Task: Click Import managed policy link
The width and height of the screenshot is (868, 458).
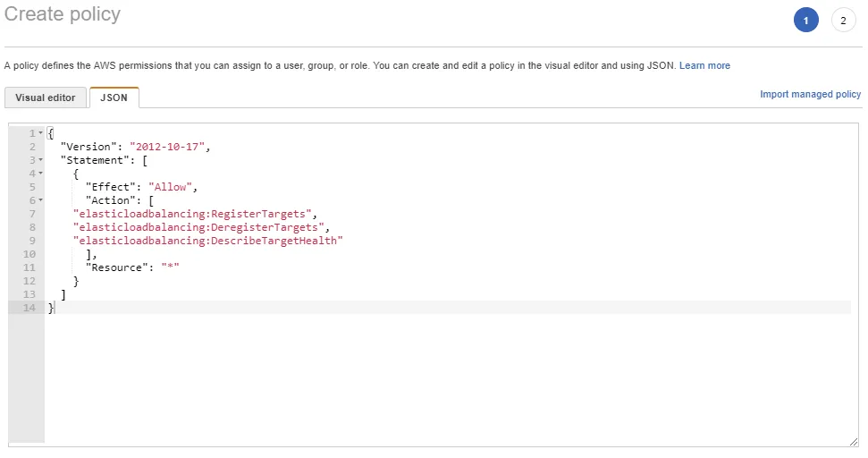Action: click(810, 94)
